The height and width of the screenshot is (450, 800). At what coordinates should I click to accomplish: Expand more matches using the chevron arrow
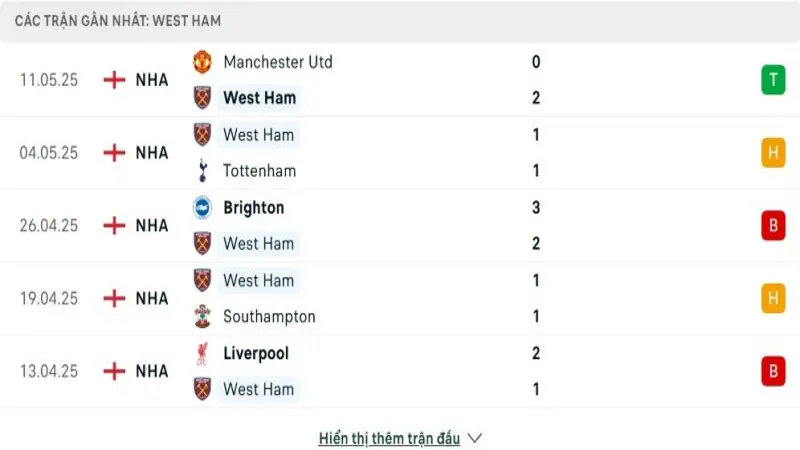475,438
